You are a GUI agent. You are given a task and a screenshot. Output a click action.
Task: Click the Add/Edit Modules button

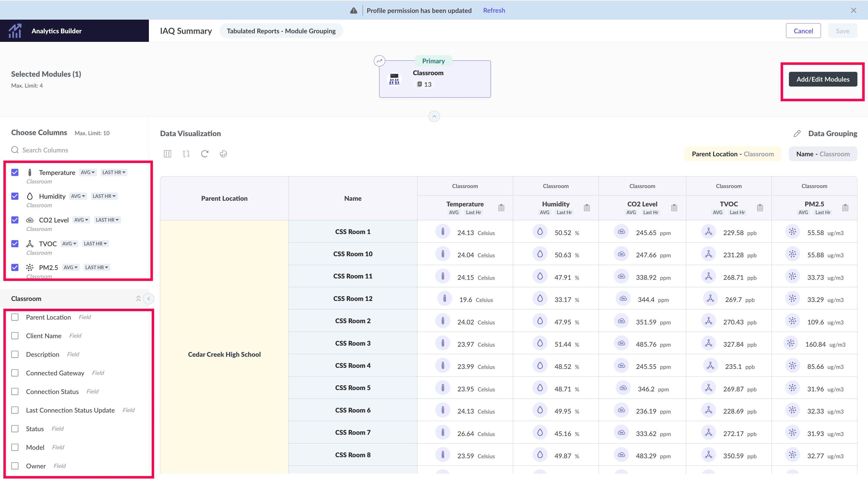[x=823, y=79]
